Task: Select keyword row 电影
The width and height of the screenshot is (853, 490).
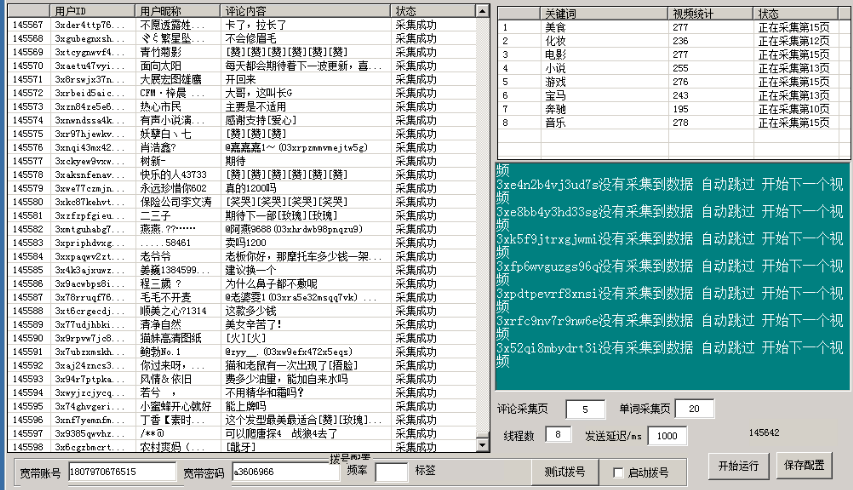Action: click(x=669, y=54)
